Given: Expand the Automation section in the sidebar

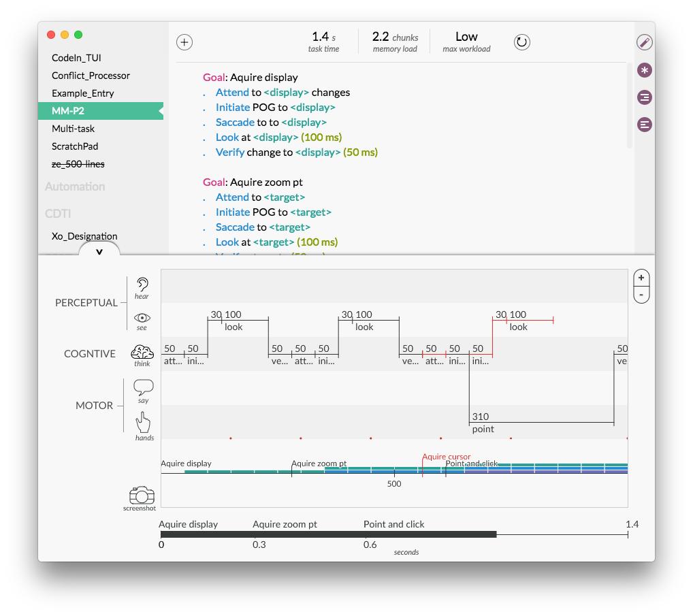Looking at the screenshot, I should [x=75, y=186].
